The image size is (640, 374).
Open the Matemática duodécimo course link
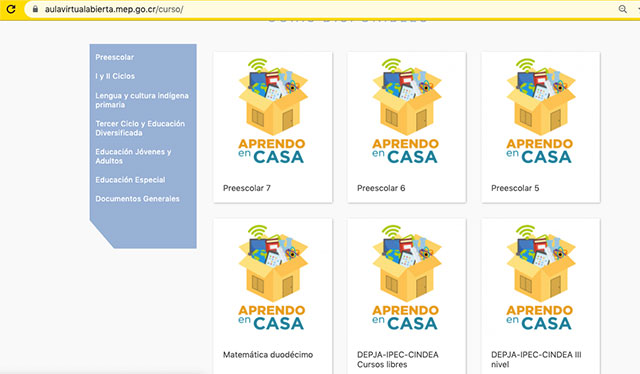tap(268, 355)
